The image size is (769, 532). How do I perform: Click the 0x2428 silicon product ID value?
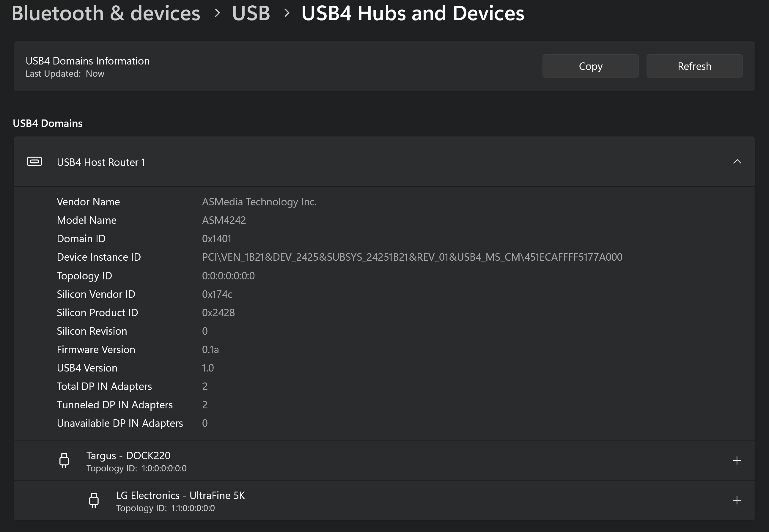coord(218,313)
